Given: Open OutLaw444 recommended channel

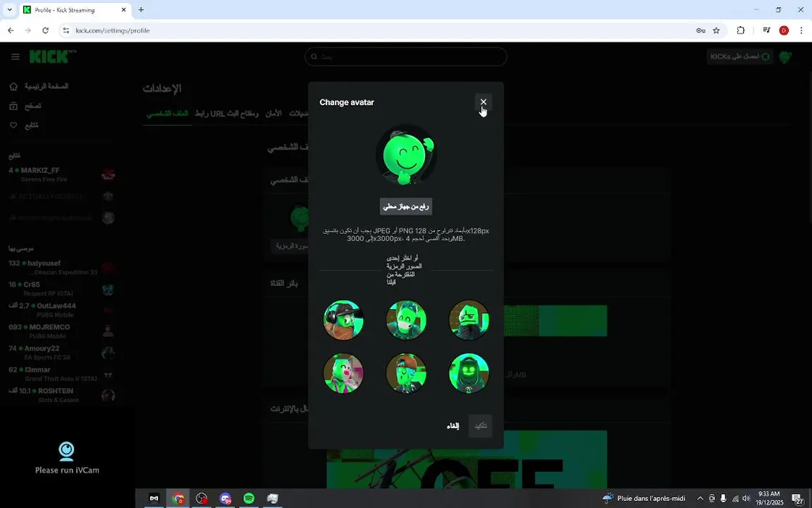Looking at the screenshot, I should [61, 310].
